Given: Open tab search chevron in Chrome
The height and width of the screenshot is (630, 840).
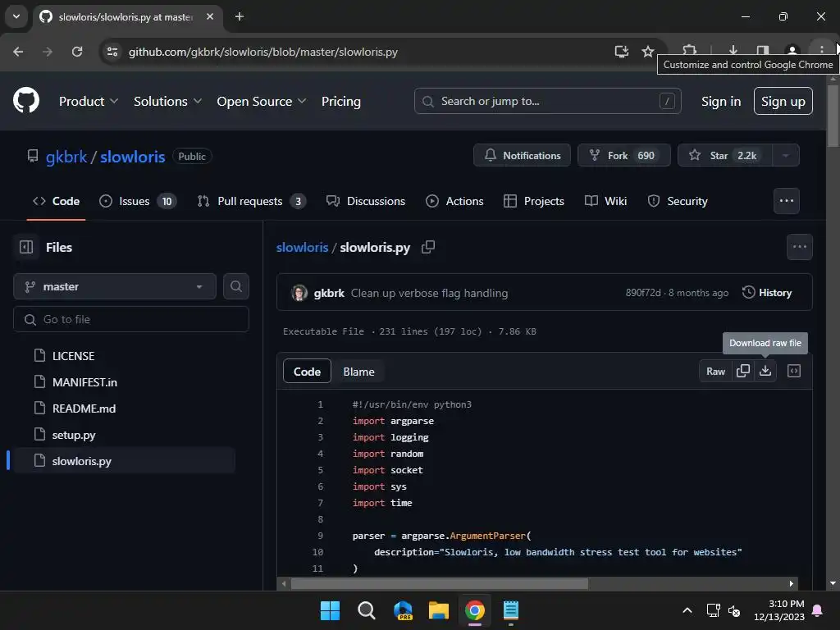Looking at the screenshot, I should pos(16,16).
